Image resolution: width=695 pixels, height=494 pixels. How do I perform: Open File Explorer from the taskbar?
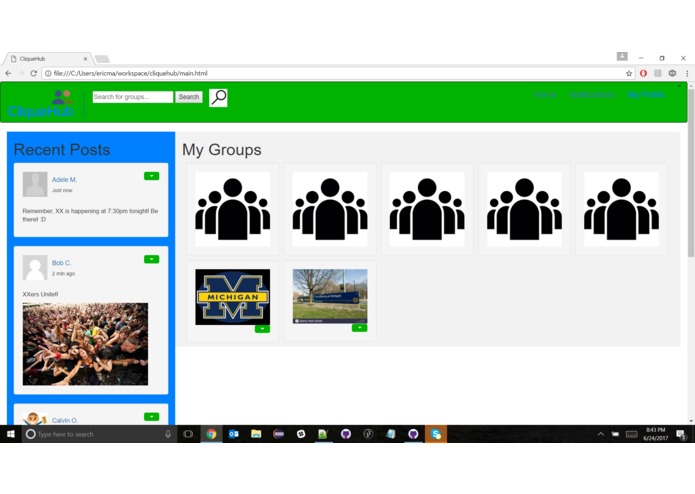(x=256, y=434)
